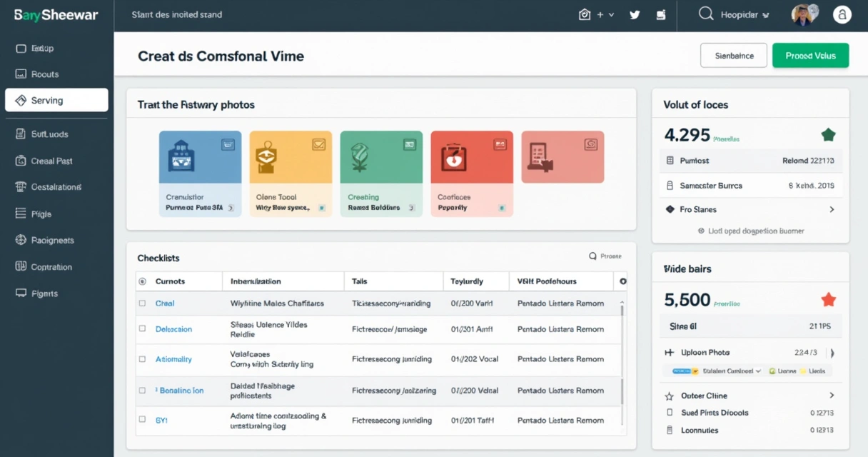Click the Pignts monitor icon in sidebar

(20, 293)
